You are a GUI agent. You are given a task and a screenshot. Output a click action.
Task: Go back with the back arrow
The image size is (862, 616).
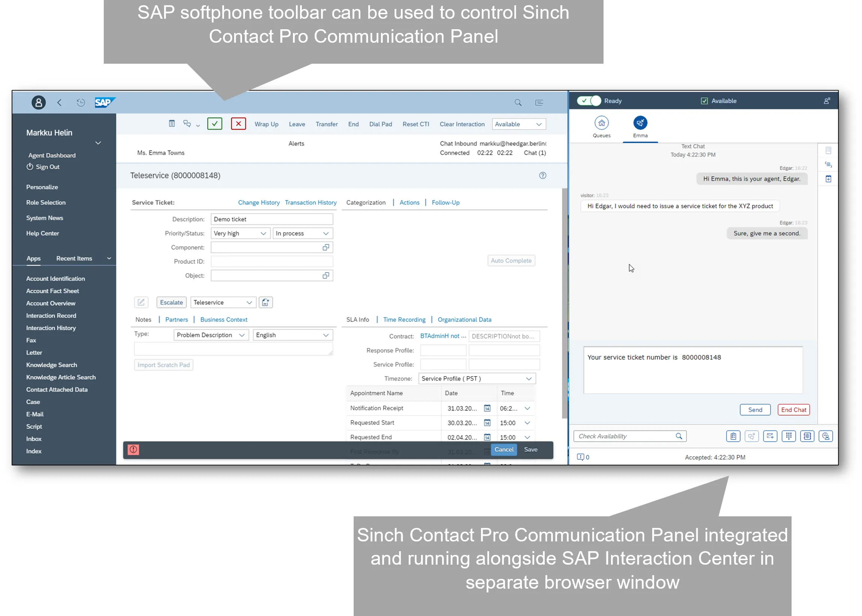[59, 102]
